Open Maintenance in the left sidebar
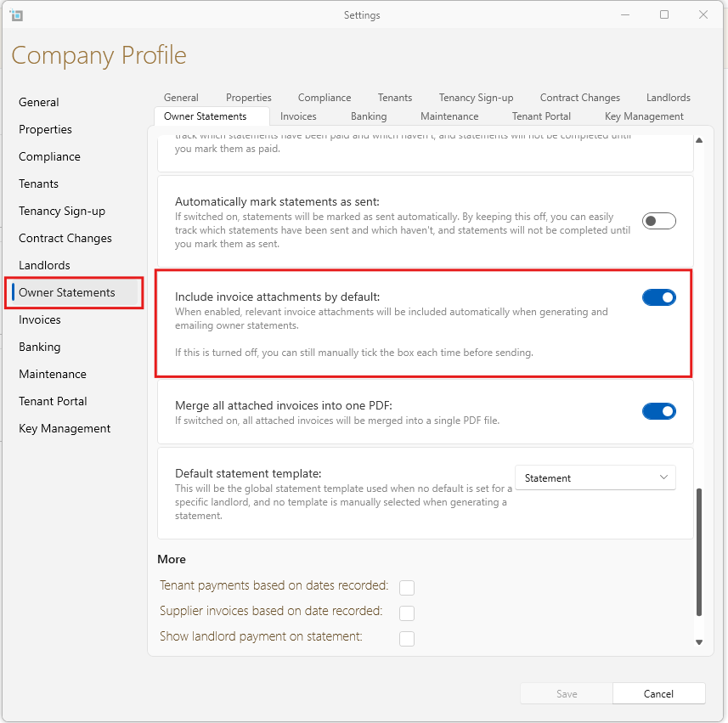The width and height of the screenshot is (728, 723). [x=53, y=375]
